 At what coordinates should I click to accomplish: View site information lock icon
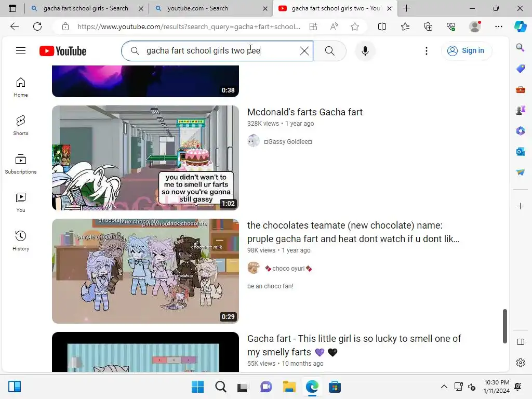pos(65,26)
